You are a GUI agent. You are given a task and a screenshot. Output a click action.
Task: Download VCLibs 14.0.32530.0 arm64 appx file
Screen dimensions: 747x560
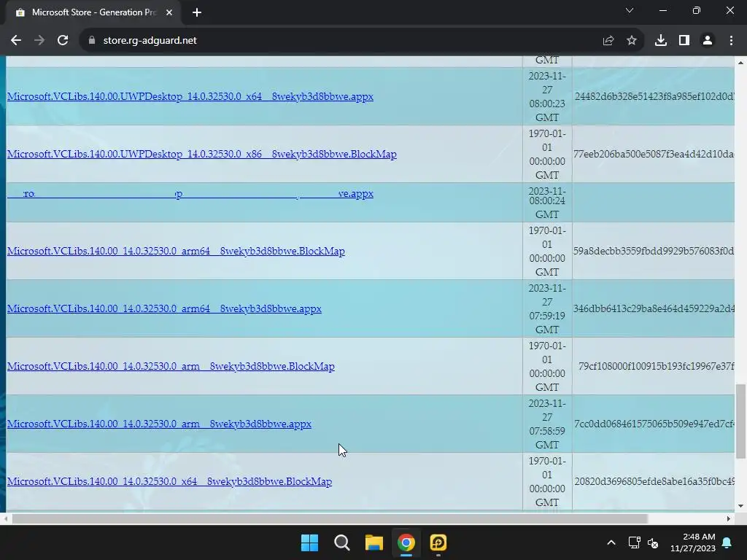point(164,308)
